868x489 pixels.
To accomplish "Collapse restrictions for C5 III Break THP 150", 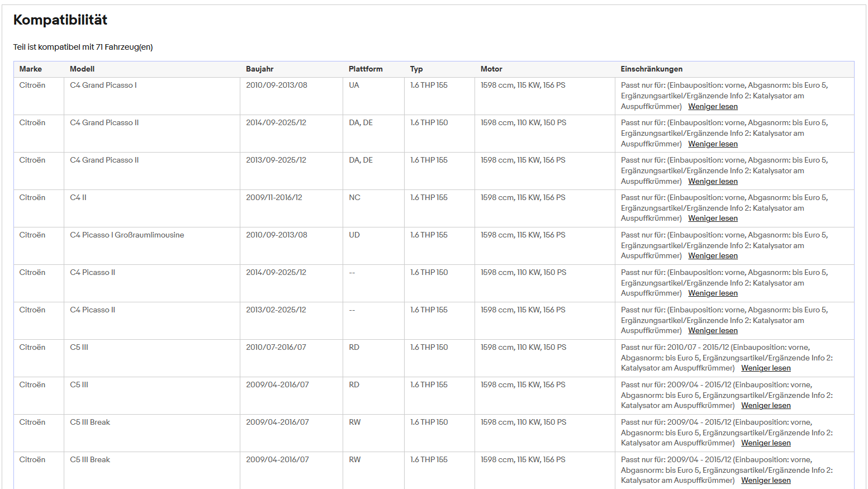I will (x=766, y=443).
